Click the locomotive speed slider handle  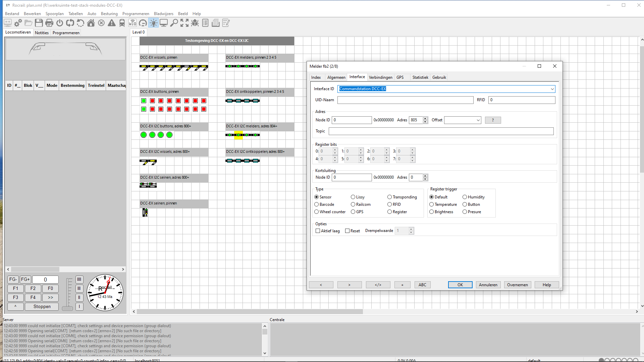67,308
